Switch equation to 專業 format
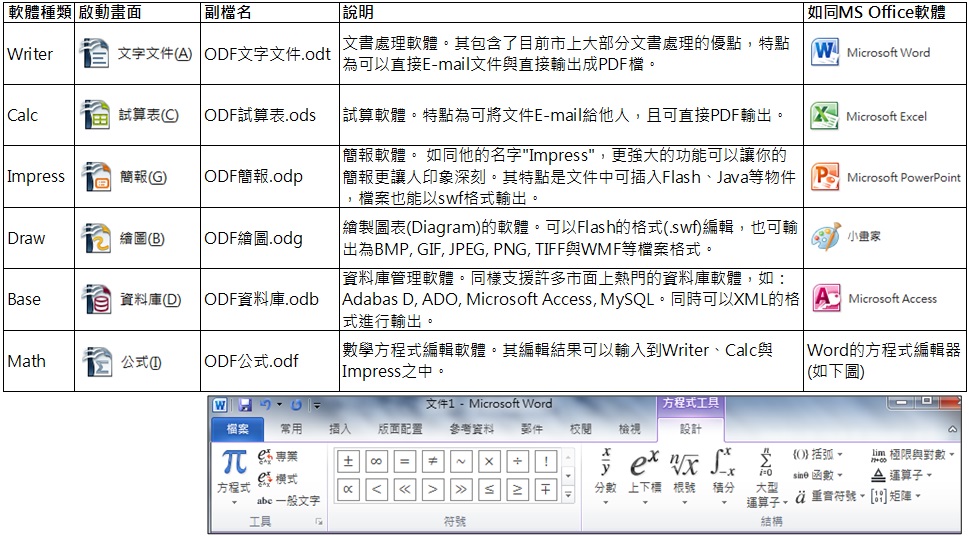This screenshot has width=969, height=538. [279, 457]
